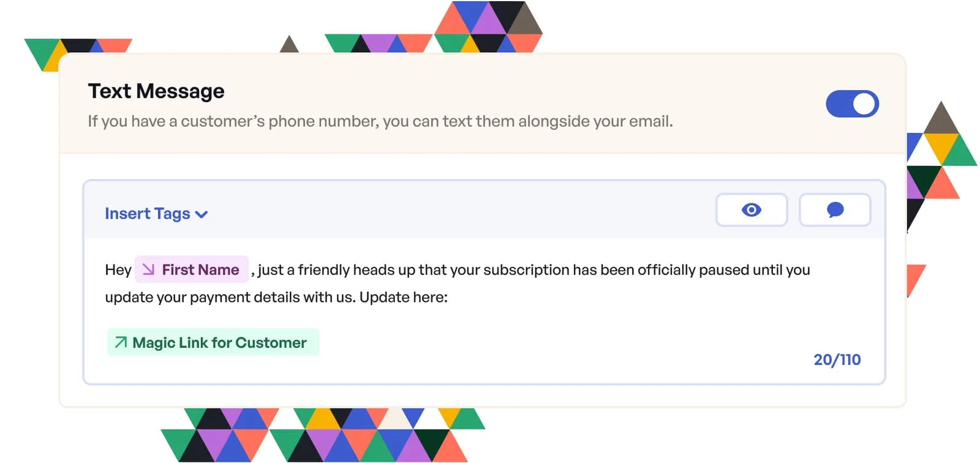Place cursor after the word "Hey"

(x=132, y=270)
